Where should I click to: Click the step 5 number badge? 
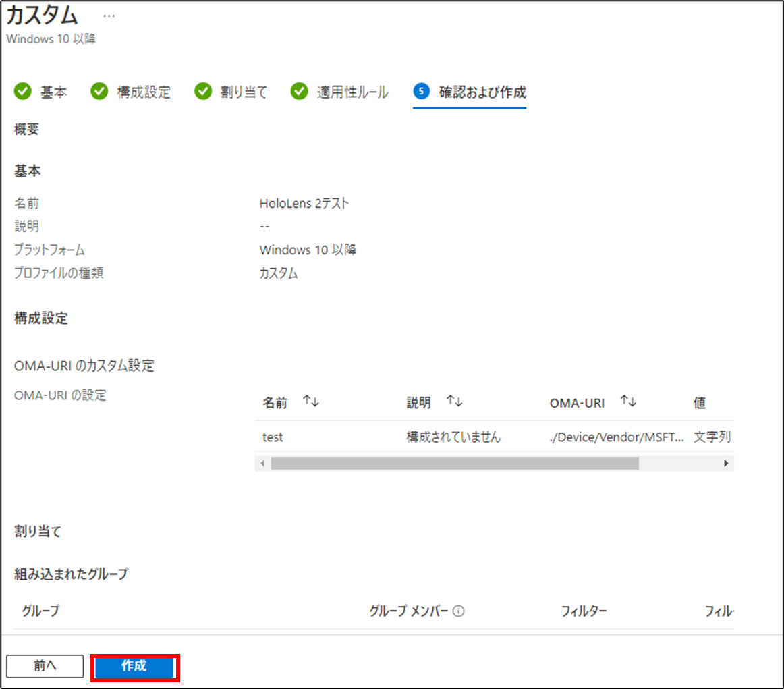pos(422,91)
